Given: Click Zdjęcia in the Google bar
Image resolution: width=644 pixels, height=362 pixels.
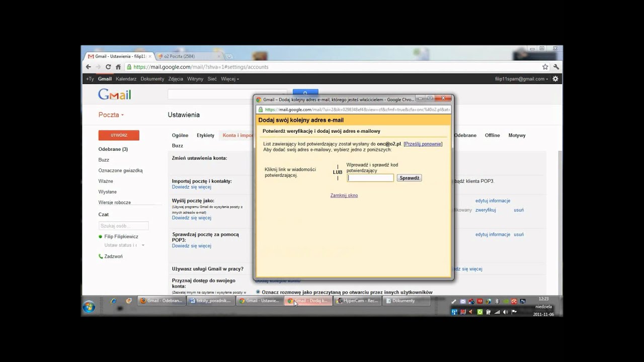Looking at the screenshot, I should (176, 79).
